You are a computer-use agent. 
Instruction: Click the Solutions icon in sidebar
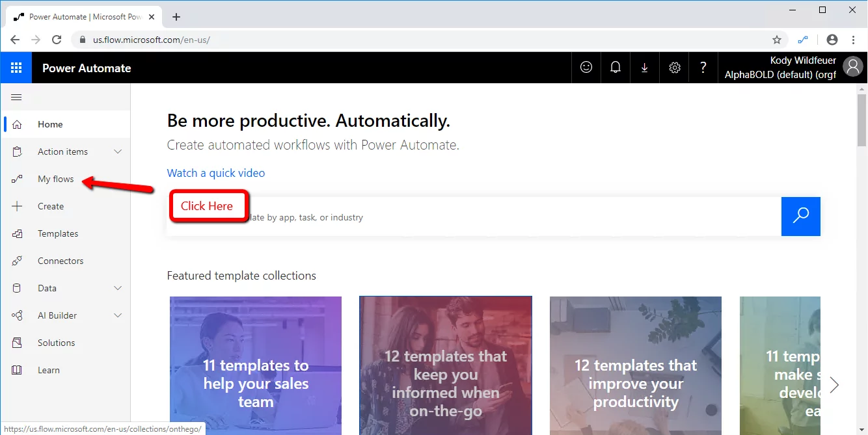pyautogui.click(x=17, y=343)
